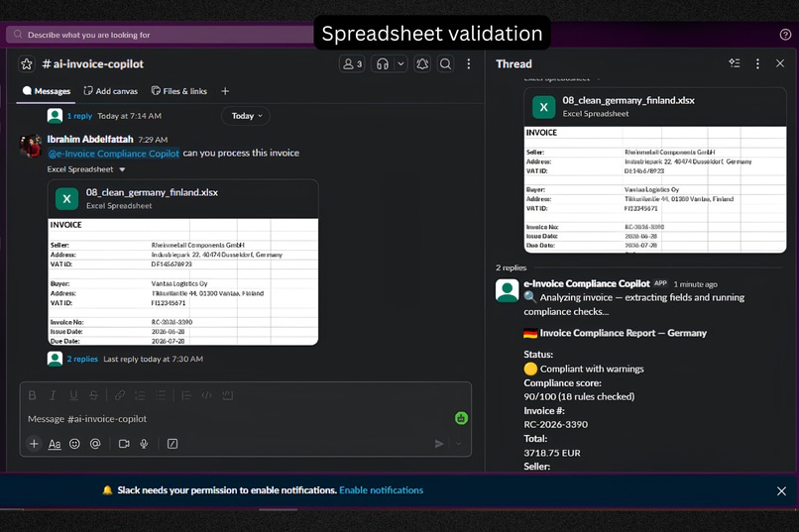Open slash shortcuts icon

(172, 444)
